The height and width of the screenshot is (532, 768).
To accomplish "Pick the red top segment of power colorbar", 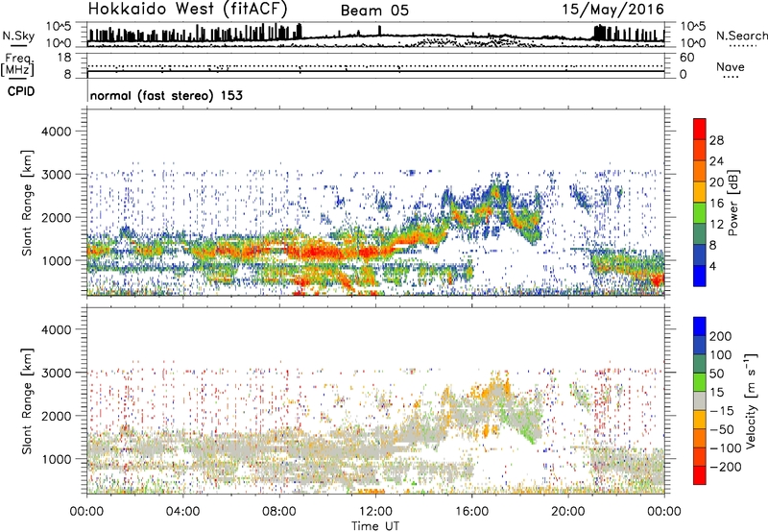I will [x=700, y=129].
